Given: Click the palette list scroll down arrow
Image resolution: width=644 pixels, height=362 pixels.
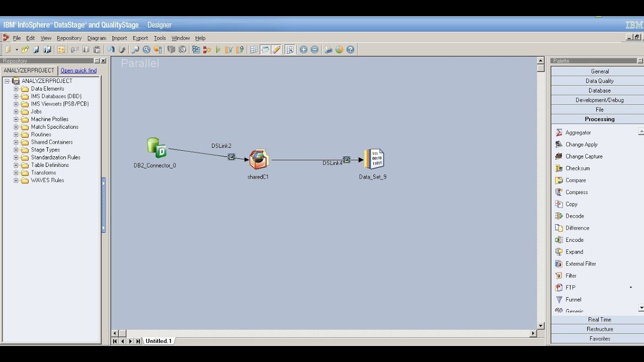Looking at the screenshot, I should click(x=641, y=308).
